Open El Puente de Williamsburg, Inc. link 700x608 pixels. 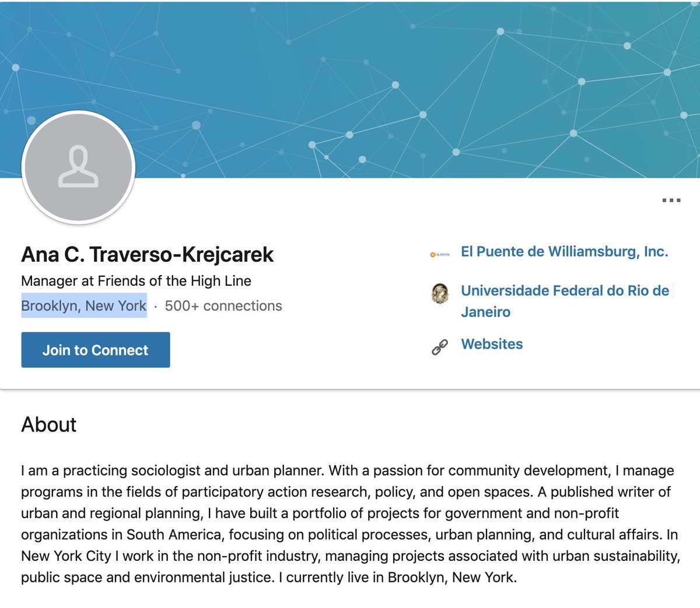tap(564, 252)
